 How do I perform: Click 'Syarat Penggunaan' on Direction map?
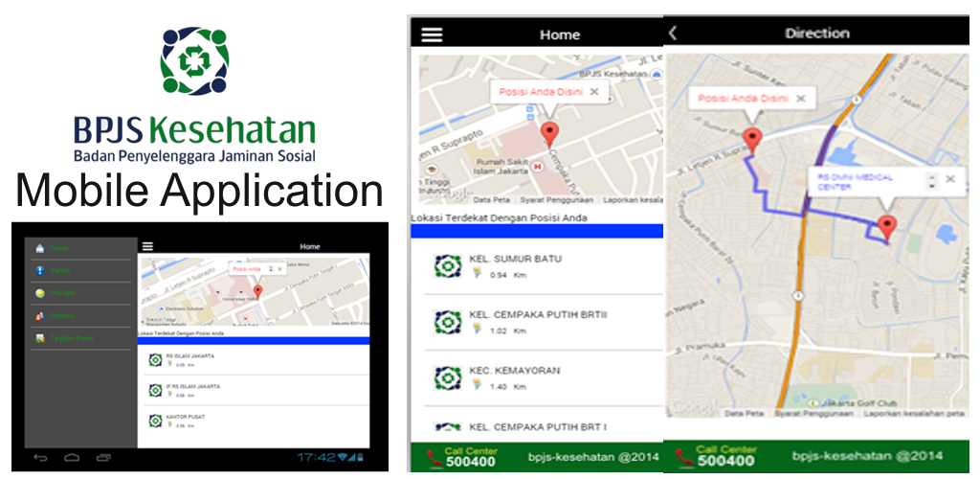pyautogui.click(x=813, y=413)
